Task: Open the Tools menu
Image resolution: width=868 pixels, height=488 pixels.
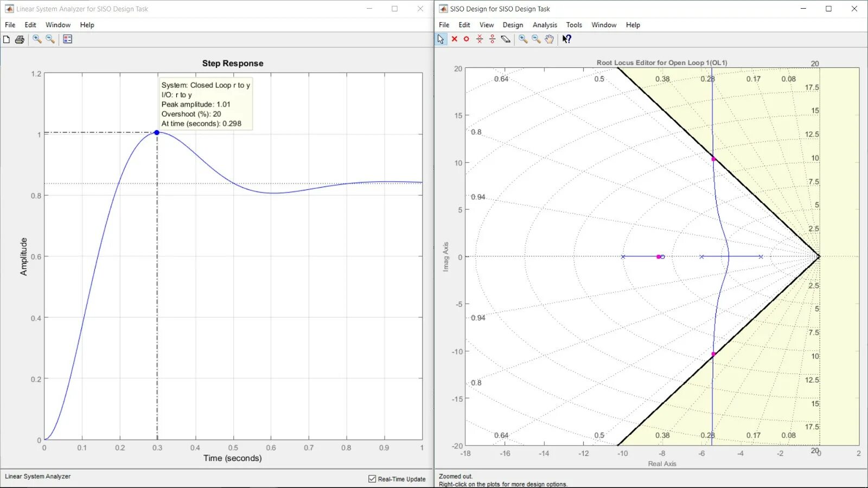Action: pos(574,25)
